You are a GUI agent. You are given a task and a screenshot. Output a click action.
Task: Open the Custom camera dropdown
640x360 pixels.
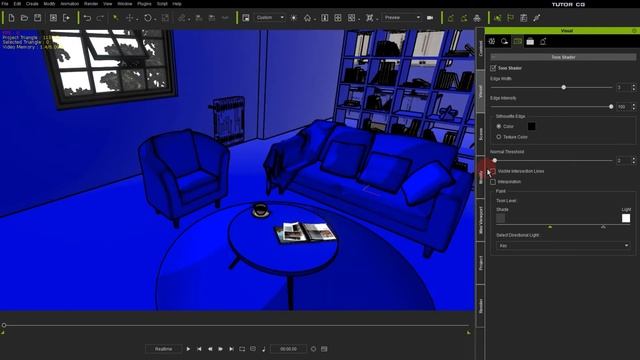pos(270,18)
